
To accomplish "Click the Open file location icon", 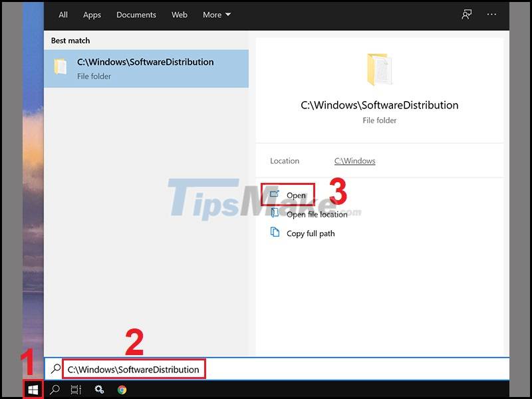I will tap(274, 214).
